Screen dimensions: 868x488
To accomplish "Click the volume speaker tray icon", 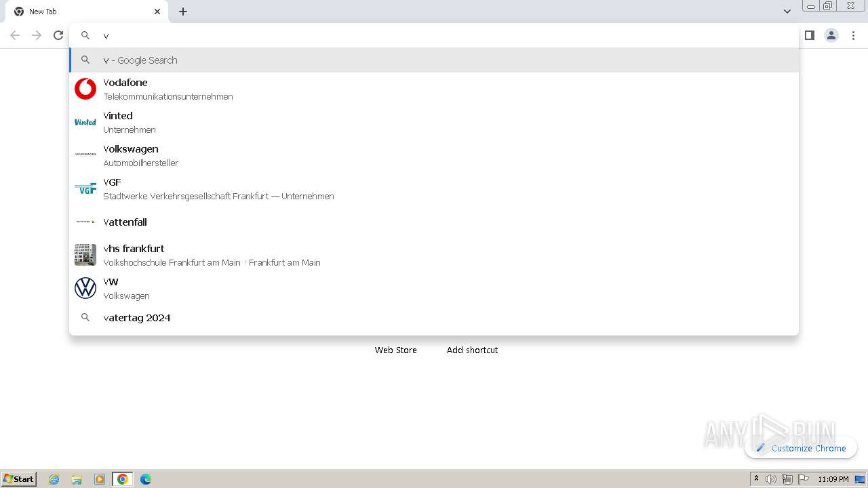I will click(771, 479).
